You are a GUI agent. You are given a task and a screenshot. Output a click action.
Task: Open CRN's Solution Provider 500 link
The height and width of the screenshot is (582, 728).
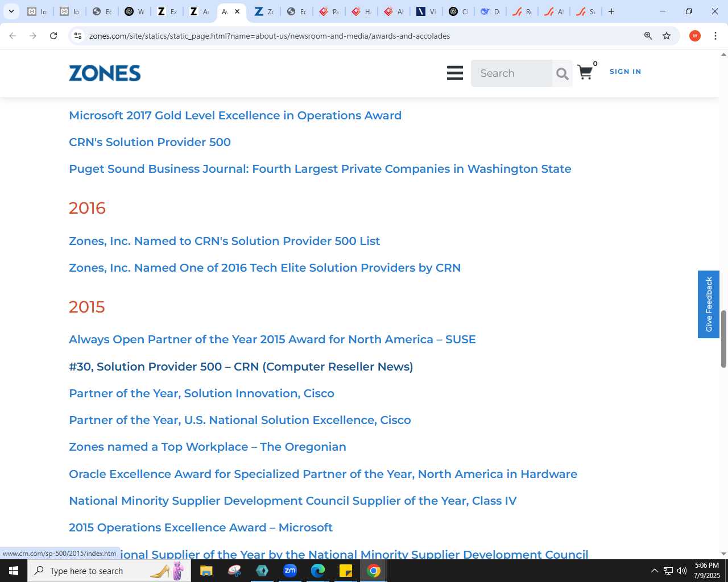150,142
